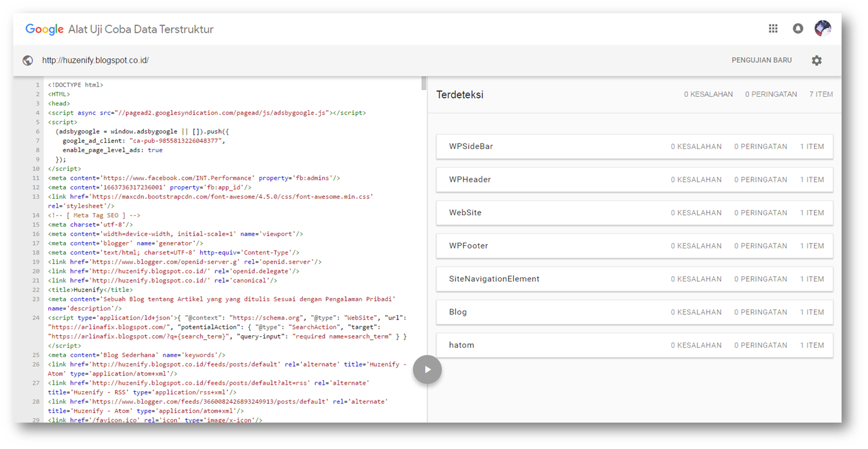Click code line 1 DOCTYPE html

pos(75,84)
